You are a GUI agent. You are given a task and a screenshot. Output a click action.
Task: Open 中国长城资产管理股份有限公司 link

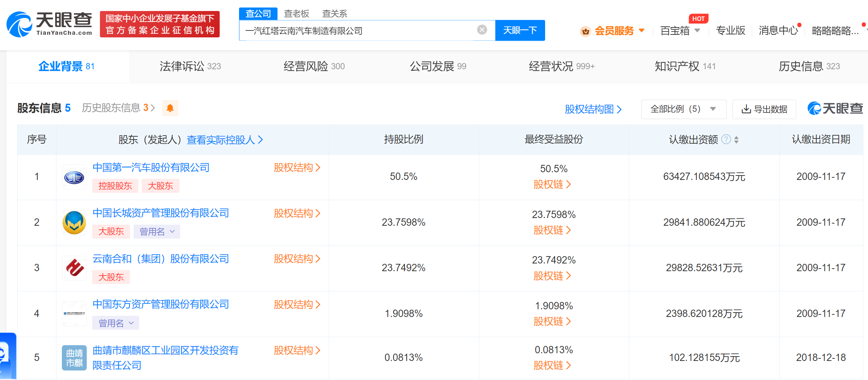point(161,213)
